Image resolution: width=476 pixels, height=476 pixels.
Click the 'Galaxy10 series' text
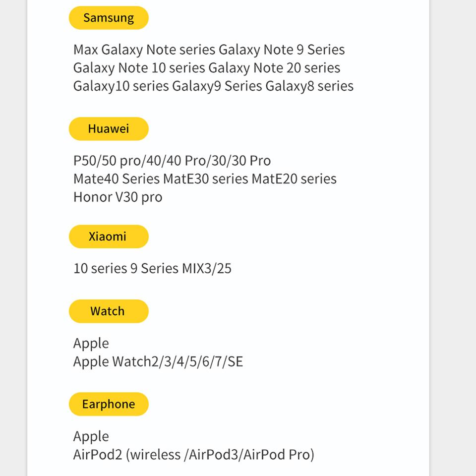click(x=121, y=86)
